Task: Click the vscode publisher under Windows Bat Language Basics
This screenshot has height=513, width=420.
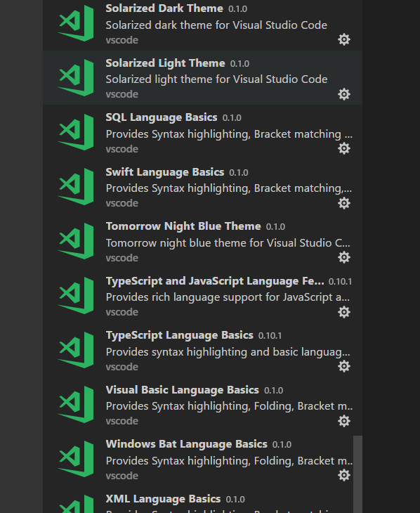Action: 122,476
